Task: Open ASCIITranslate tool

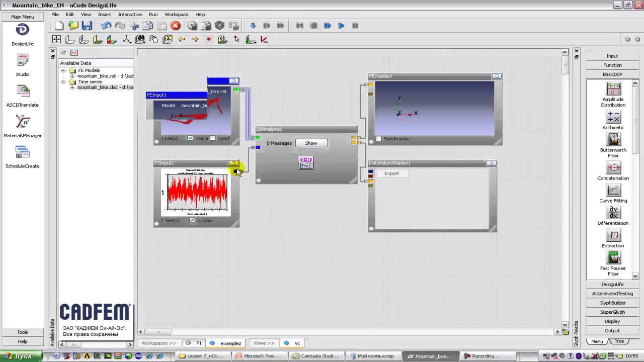Action: tap(23, 91)
